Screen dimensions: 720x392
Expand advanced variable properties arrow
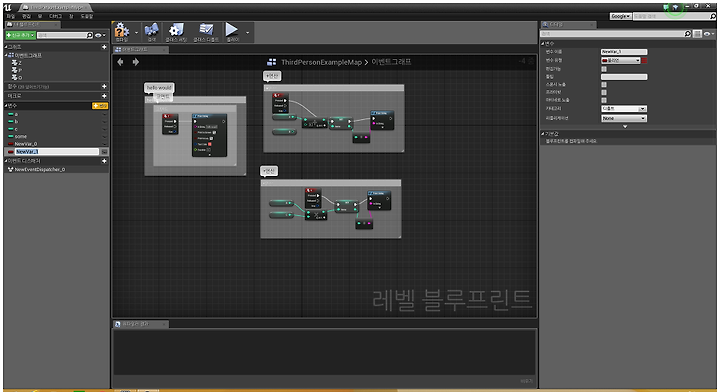tap(625, 126)
